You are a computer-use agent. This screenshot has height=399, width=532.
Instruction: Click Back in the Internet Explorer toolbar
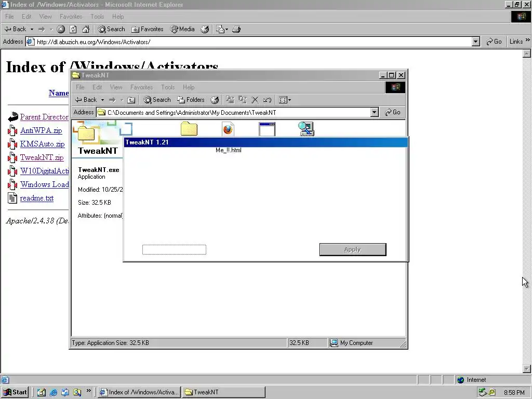(x=15, y=29)
